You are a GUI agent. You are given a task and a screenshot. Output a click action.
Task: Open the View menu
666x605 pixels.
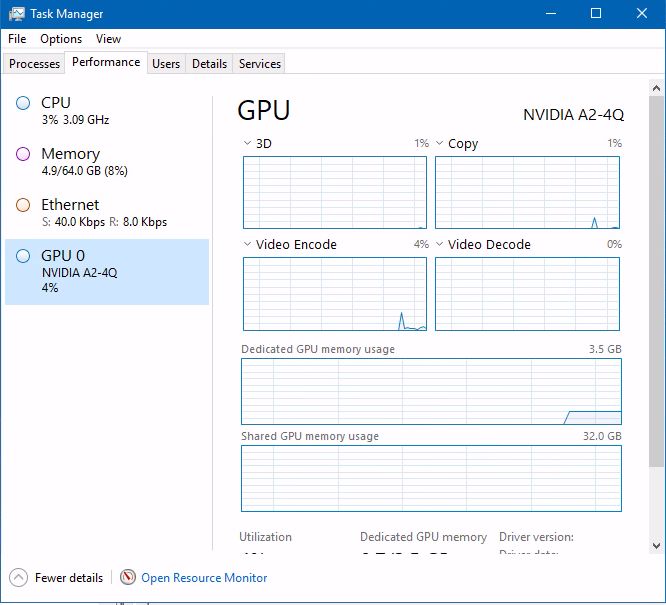pyautogui.click(x=108, y=39)
